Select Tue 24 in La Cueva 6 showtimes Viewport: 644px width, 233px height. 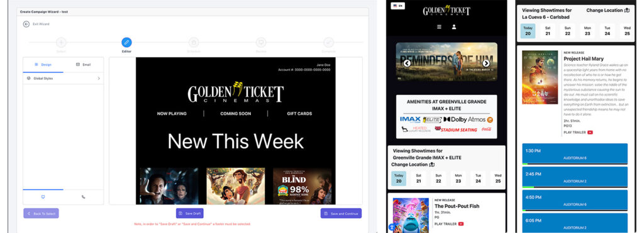pyautogui.click(x=607, y=31)
